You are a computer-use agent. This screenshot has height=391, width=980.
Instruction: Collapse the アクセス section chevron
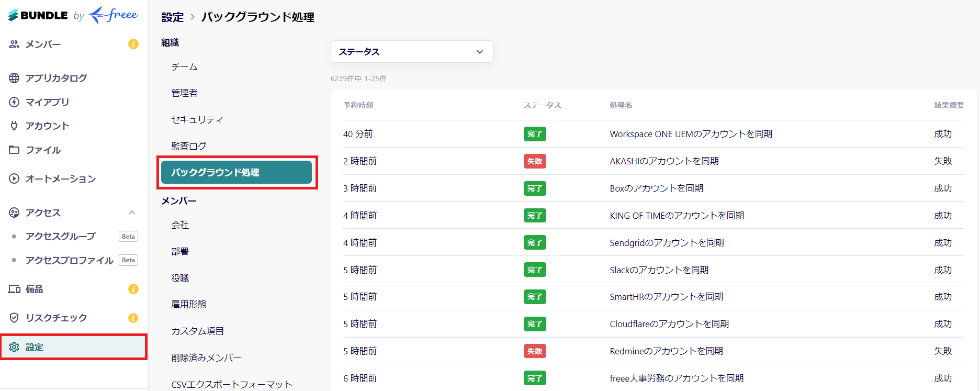[x=132, y=213]
